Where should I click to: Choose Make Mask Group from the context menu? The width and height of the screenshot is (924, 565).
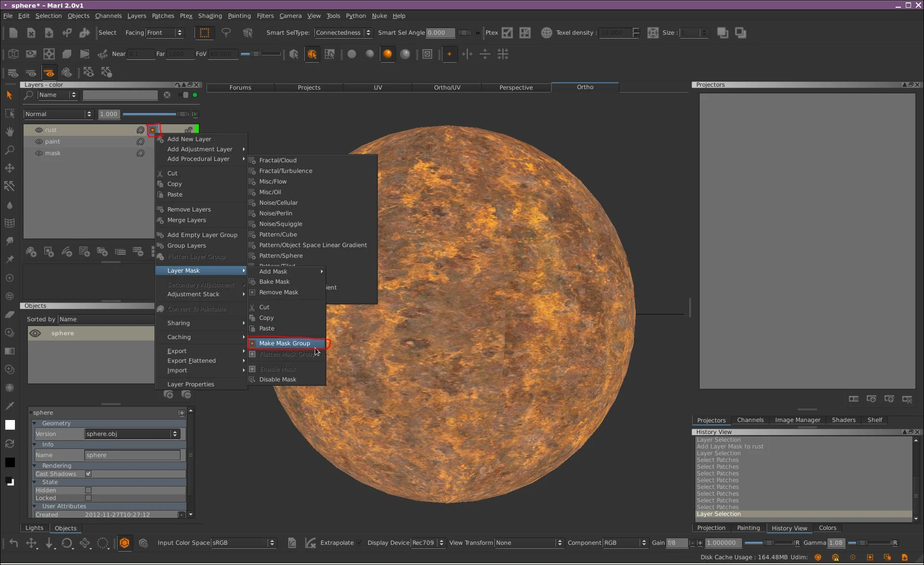tap(284, 343)
